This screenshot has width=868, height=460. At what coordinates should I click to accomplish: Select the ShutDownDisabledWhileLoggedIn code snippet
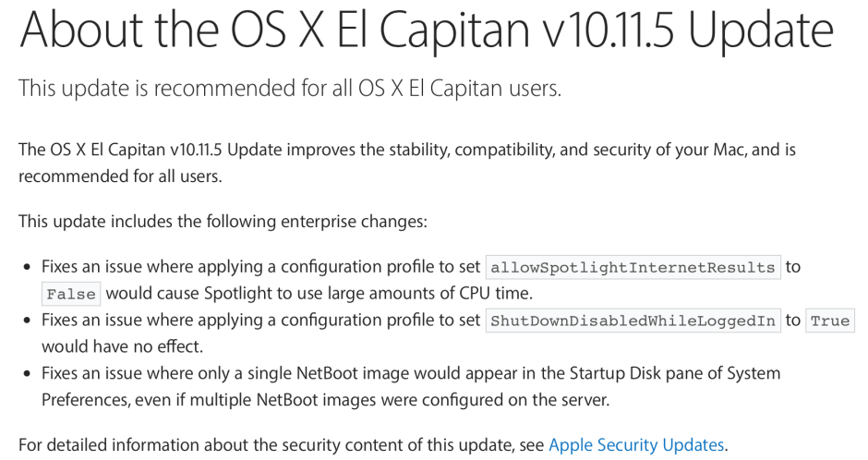(633, 321)
